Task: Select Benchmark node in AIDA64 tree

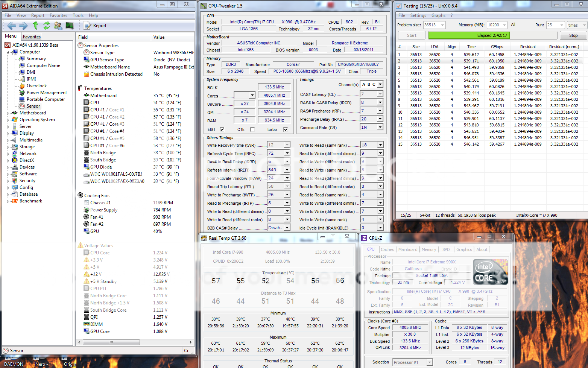Action: (31, 201)
